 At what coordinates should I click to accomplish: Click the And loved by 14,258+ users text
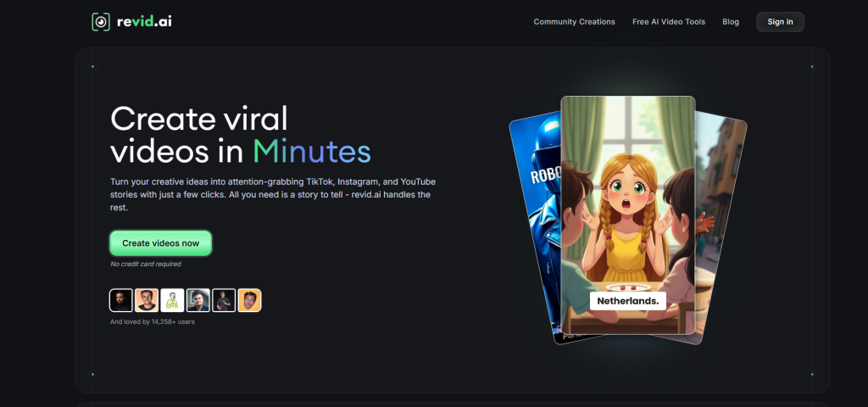153,321
